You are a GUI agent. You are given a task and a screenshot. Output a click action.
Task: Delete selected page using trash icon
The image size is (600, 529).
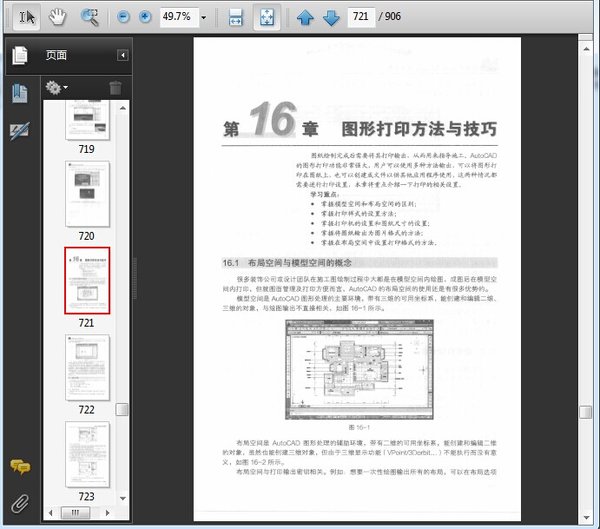[x=115, y=88]
